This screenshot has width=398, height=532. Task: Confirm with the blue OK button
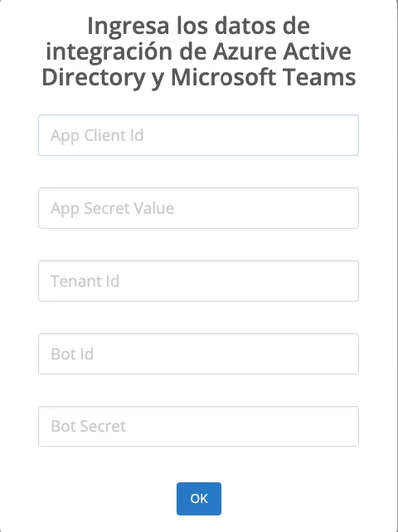tap(199, 499)
